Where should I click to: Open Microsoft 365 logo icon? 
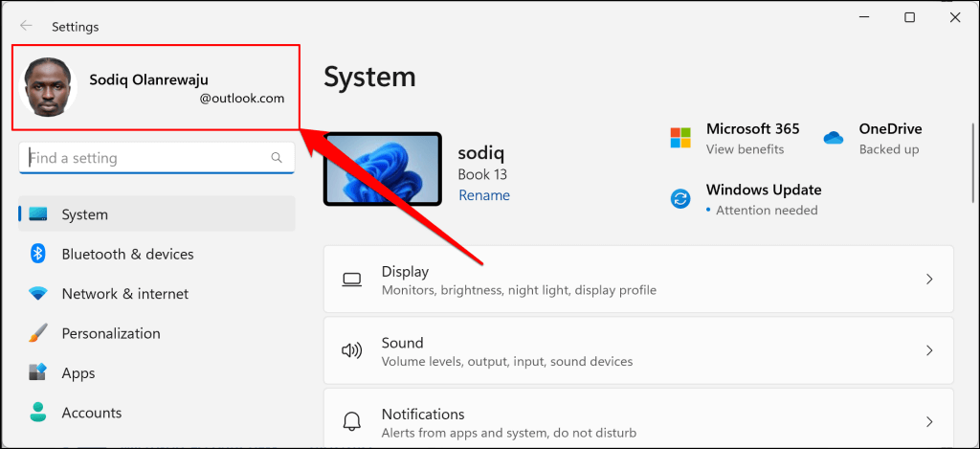click(x=680, y=138)
